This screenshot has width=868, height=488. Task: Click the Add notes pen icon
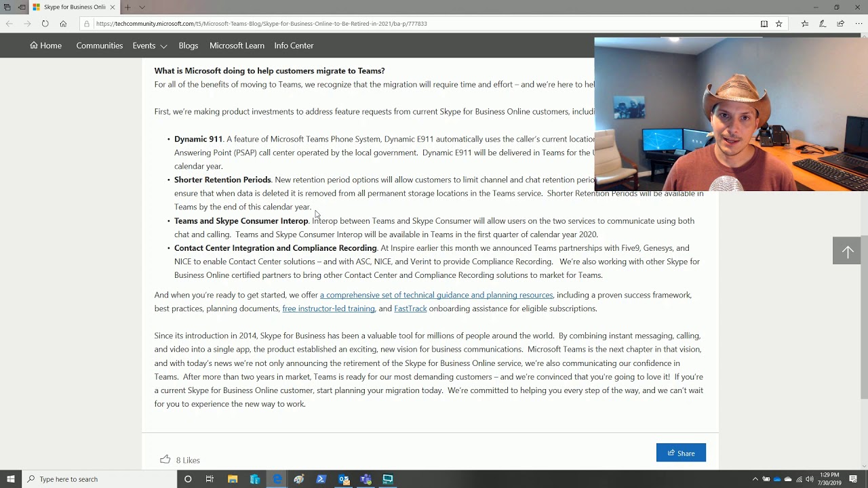point(823,24)
